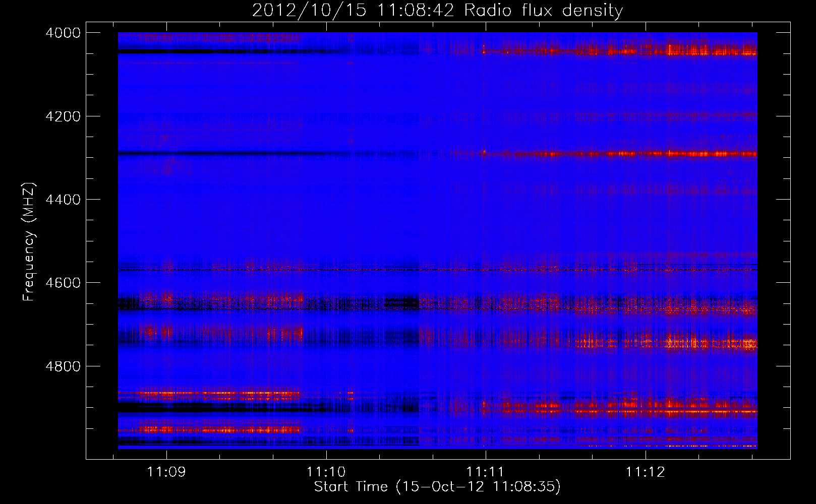Click the 11:09 time tick label
The width and height of the screenshot is (816, 504).
pyautogui.click(x=166, y=472)
